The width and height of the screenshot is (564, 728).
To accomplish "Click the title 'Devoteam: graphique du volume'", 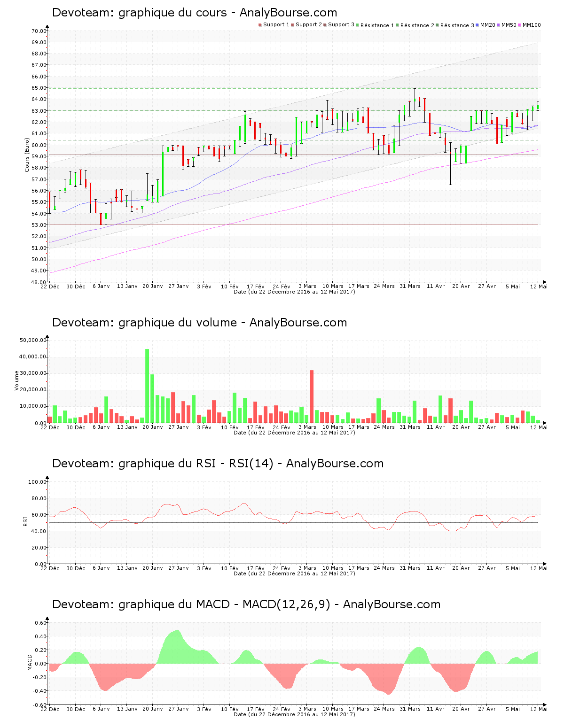I will pos(144,323).
